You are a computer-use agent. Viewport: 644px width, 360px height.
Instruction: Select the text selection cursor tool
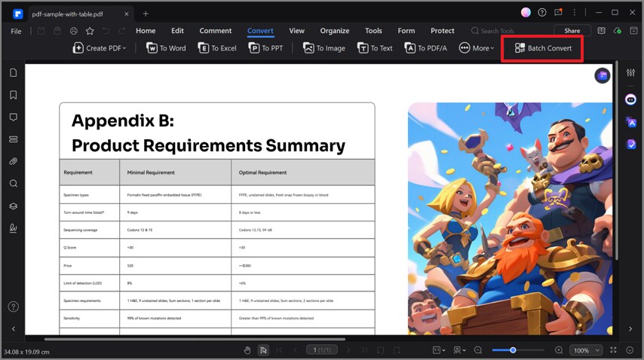[263, 350]
